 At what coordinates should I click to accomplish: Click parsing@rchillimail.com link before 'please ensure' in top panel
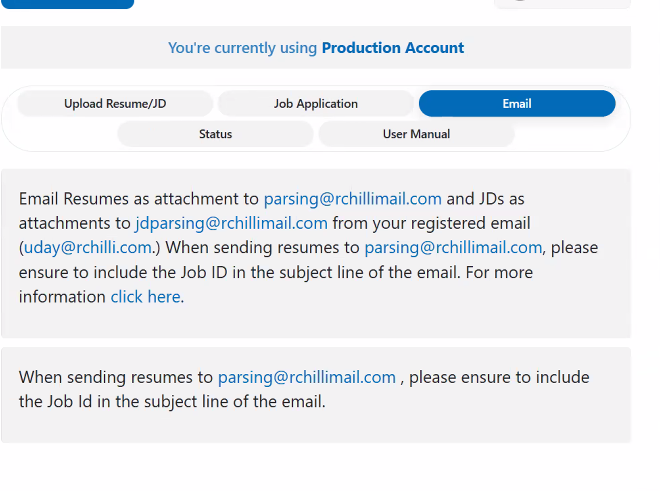(x=453, y=247)
